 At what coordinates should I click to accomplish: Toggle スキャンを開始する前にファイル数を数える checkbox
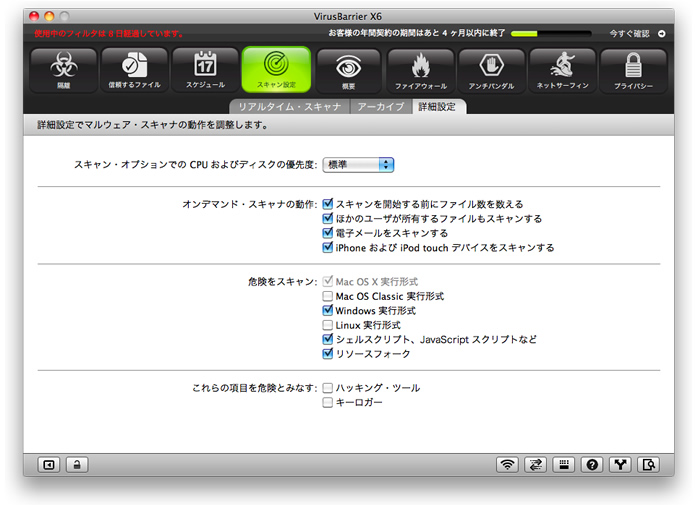(x=328, y=204)
